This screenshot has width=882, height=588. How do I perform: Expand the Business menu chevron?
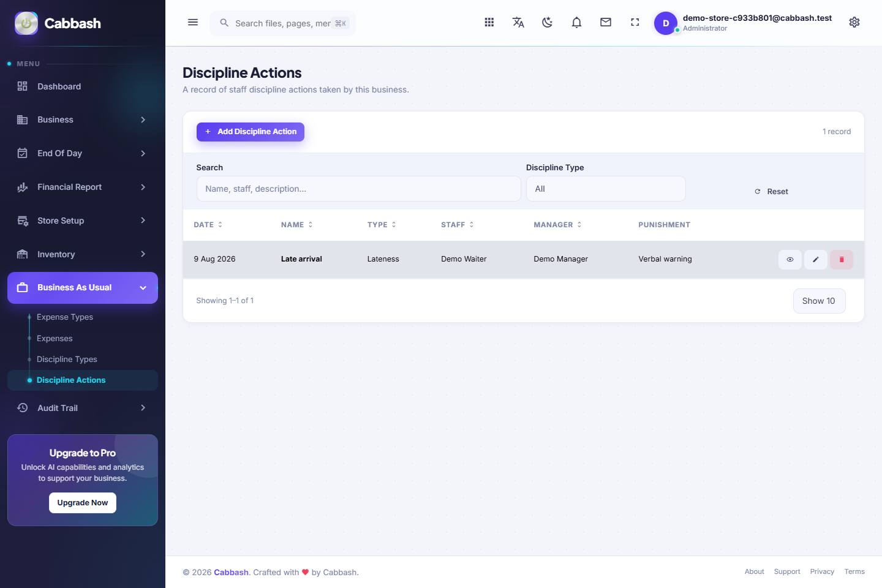coord(143,120)
